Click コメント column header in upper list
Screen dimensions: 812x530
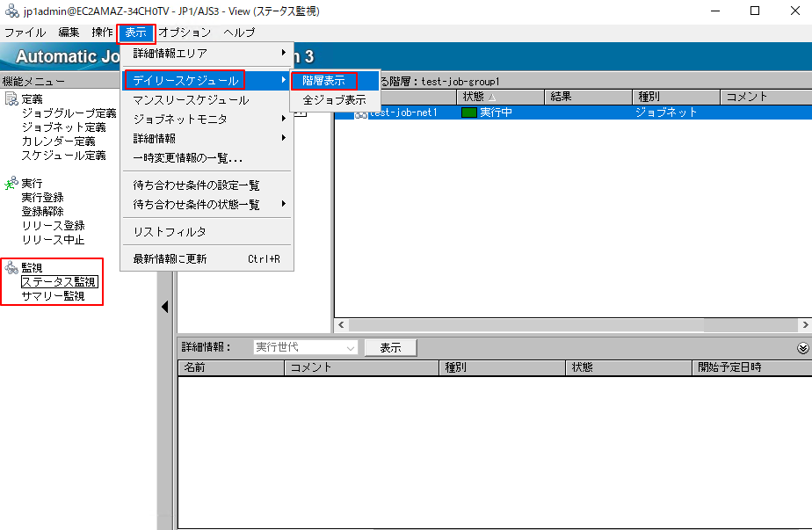[766, 97]
